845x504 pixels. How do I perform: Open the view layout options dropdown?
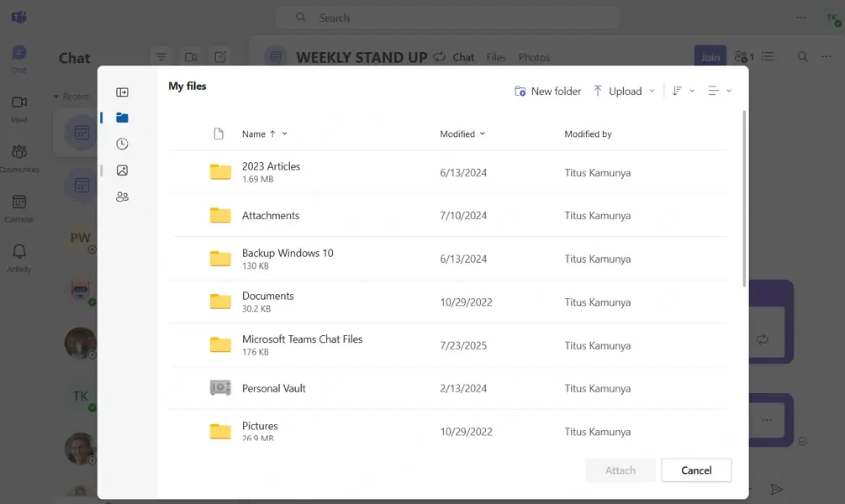[x=719, y=91]
